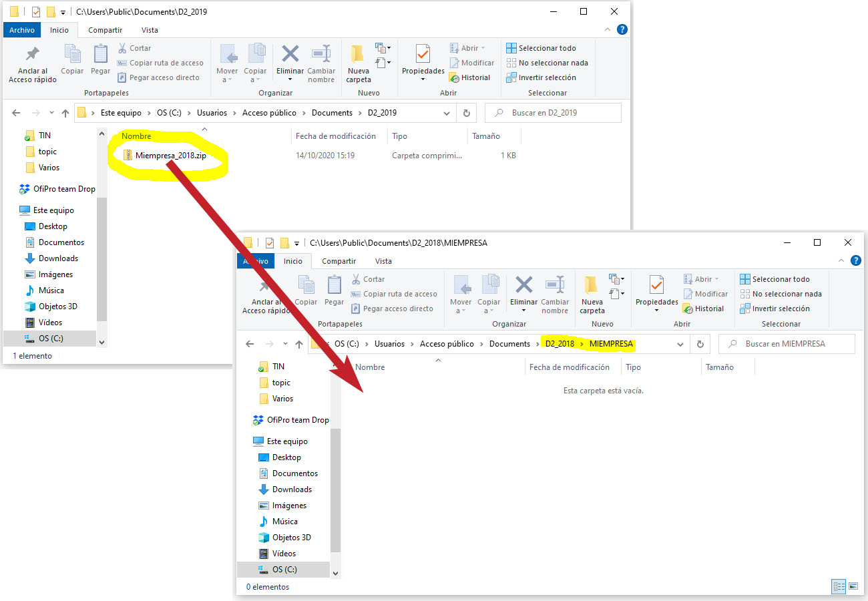
Task: Open the blue help question mark icon
Action: coord(622,30)
